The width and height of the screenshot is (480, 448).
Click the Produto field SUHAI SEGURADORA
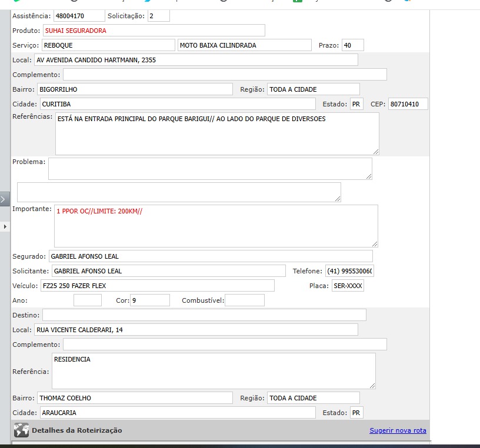click(x=154, y=31)
